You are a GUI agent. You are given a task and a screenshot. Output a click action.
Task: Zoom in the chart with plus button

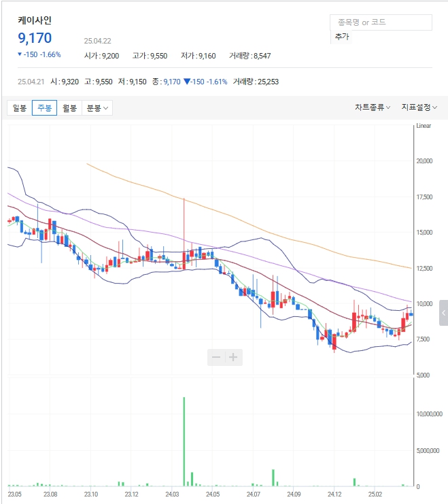[x=233, y=357]
